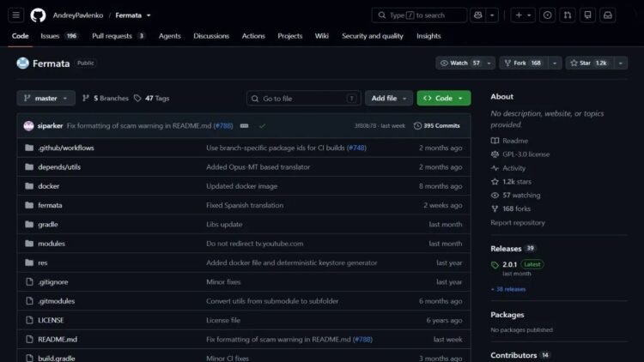Open the fermata folder
644x362 pixels.
point(50,205)
